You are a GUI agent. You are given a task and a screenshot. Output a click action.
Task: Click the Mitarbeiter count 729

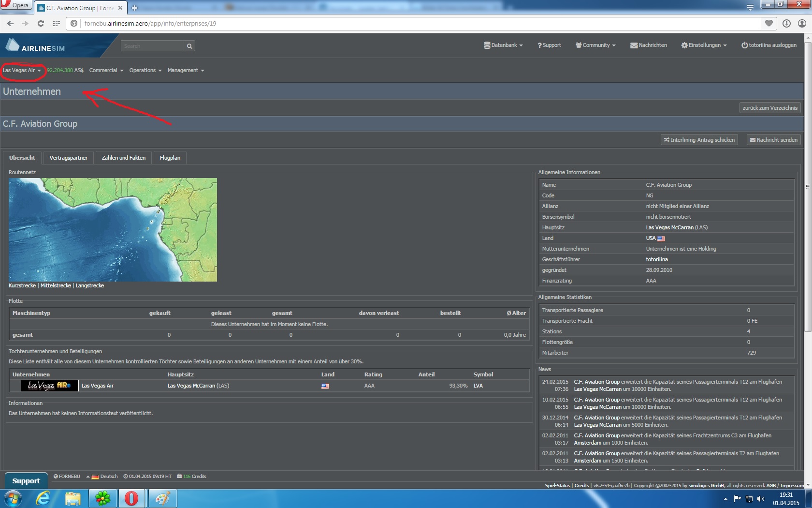point(751,353)
